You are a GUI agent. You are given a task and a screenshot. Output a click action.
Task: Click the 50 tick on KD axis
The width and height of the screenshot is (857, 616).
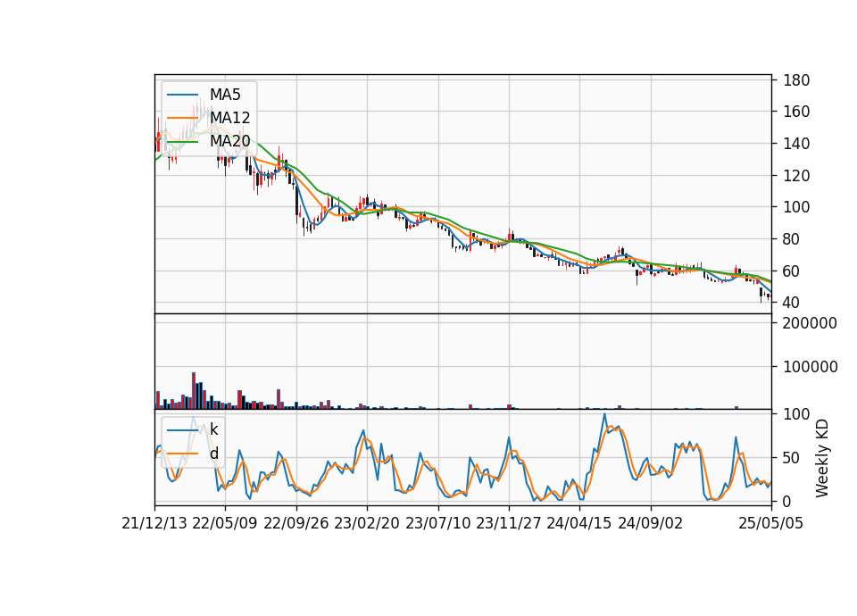[x=792, y=458]
